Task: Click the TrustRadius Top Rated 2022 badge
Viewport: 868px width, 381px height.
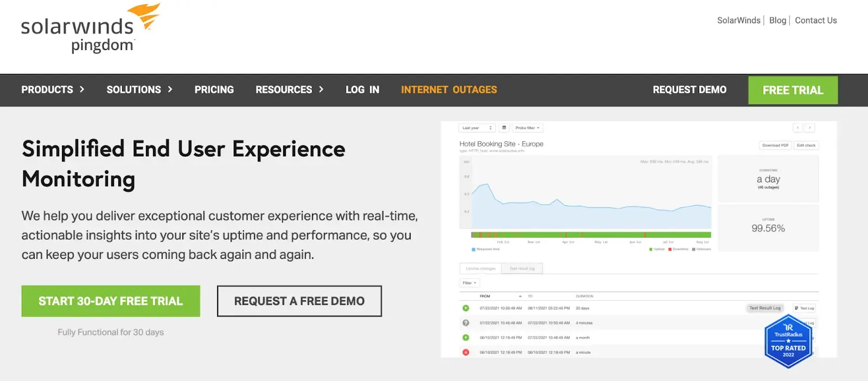Action: (788, 342)
